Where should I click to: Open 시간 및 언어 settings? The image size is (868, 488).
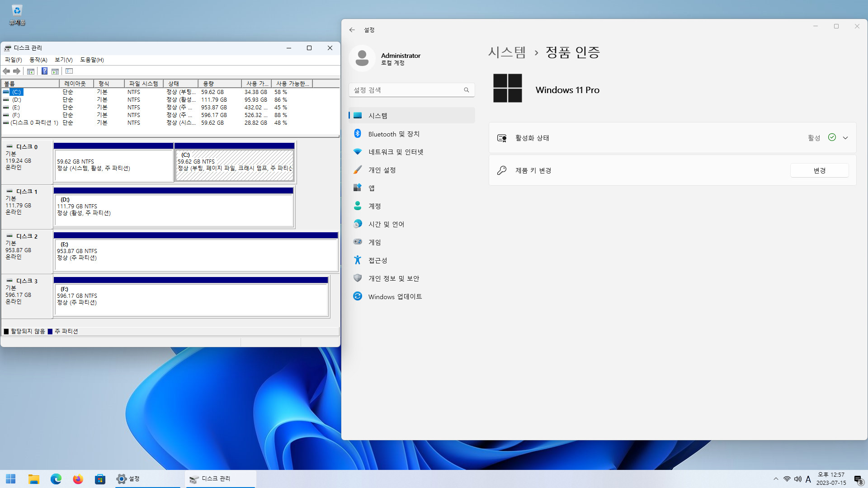pyautogui.click(x=411, y=224)
